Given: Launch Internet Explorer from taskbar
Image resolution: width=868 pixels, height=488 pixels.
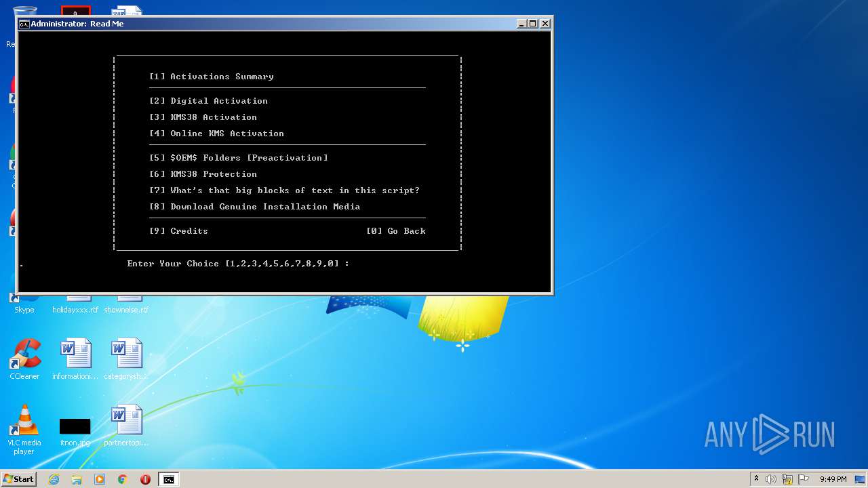Looking at the screenshot, I should coord(54,479).
